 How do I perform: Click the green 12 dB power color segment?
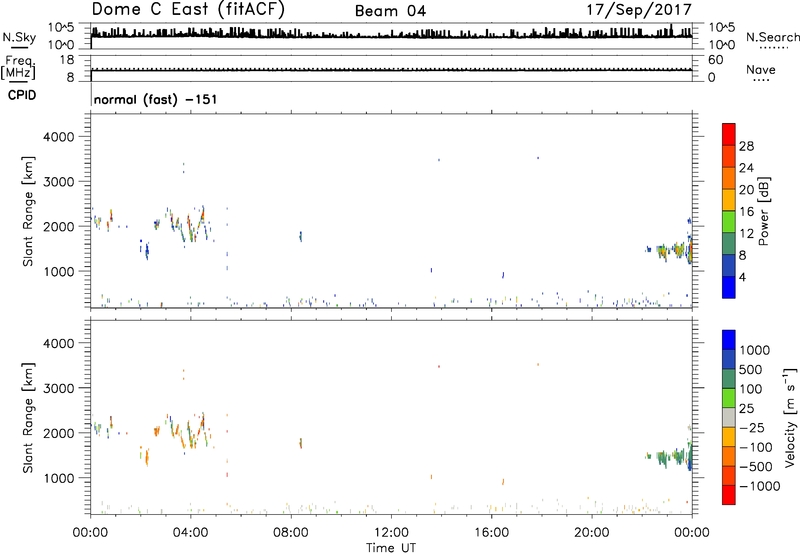[729, 221]
